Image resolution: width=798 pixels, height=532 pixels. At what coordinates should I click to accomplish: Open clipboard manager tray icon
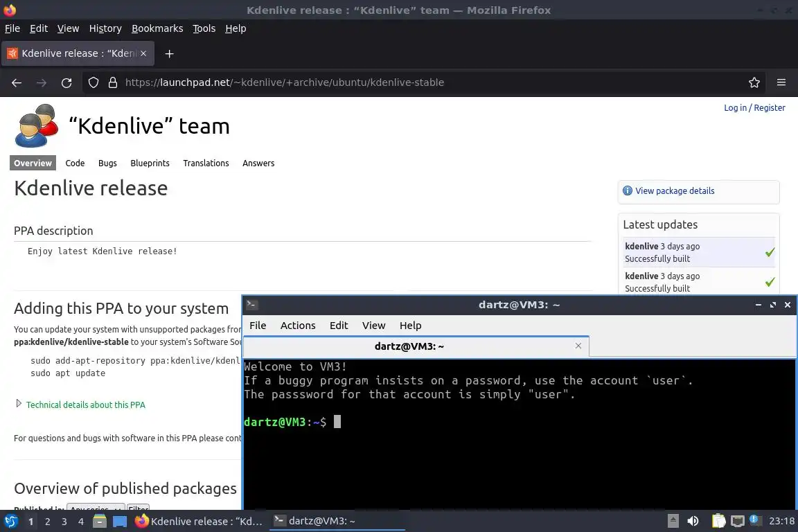pyautogui.click(x=718, y=520)
